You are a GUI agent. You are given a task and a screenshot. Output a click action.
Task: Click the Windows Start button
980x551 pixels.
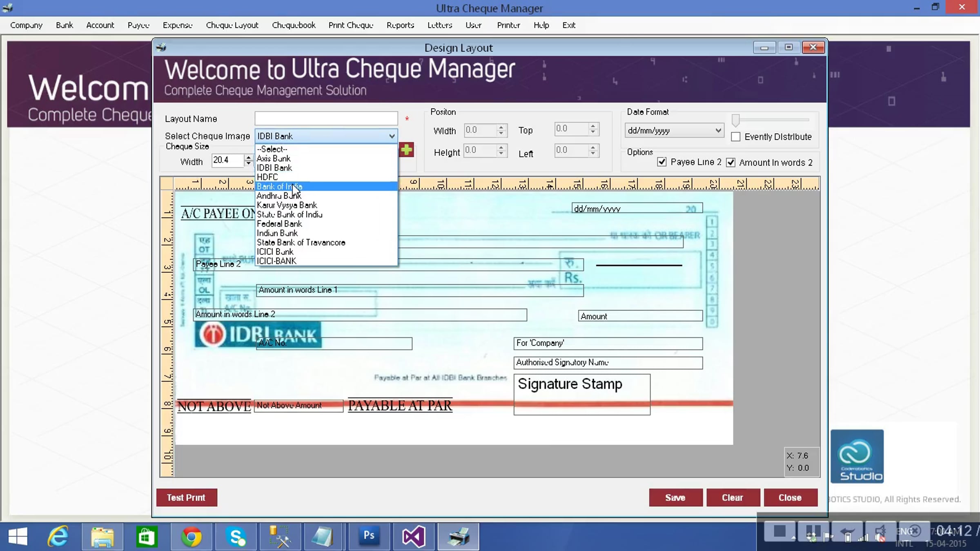tap(18, 536)
